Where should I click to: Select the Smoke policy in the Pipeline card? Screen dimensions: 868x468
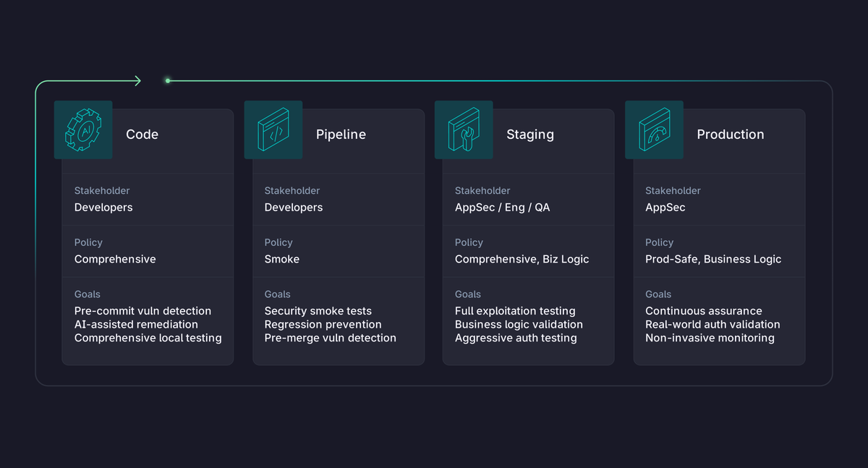(x=282, y=259)
